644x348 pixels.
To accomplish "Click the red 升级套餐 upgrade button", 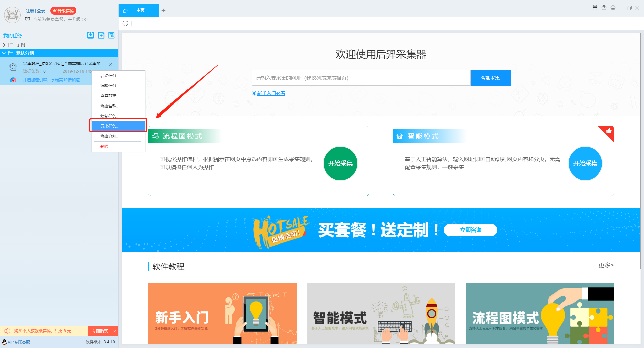I will 63,11.
